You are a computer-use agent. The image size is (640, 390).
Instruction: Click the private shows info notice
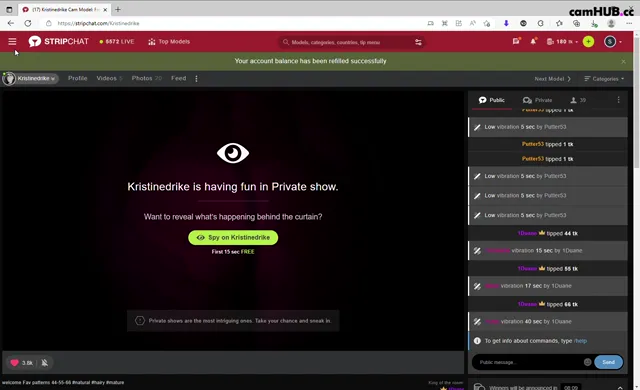(x=233, y=321)
